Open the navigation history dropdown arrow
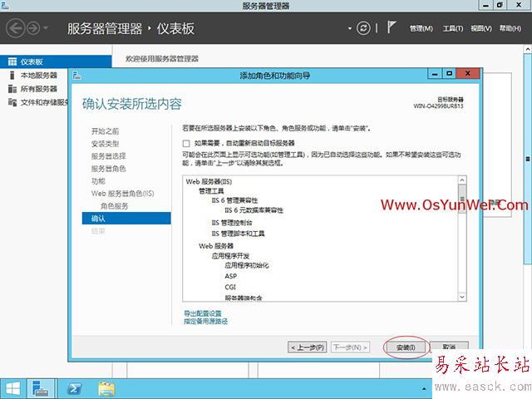This screenshot has height=399, width=532. click(46, 28)
